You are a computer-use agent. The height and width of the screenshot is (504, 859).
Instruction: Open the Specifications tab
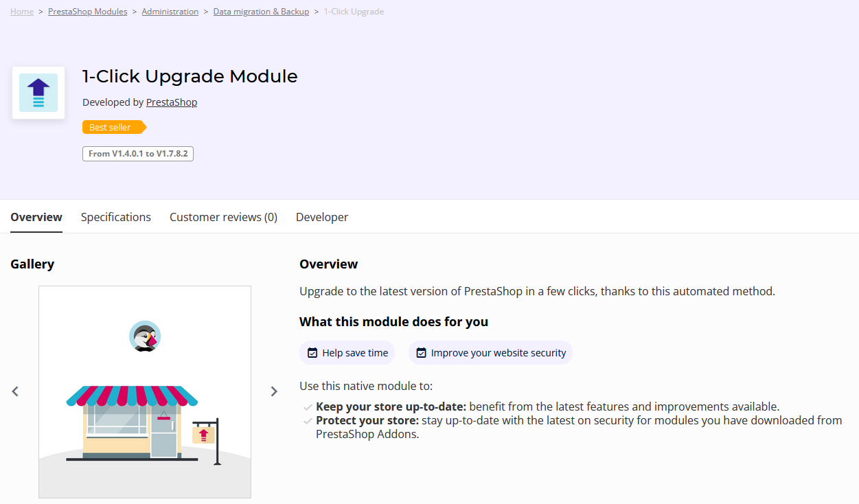116,217
